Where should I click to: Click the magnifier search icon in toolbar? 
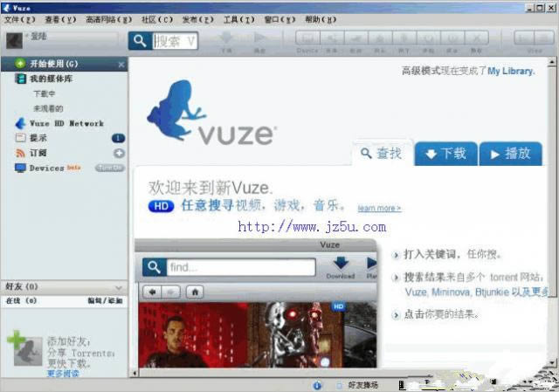click(x=140, y=41)
